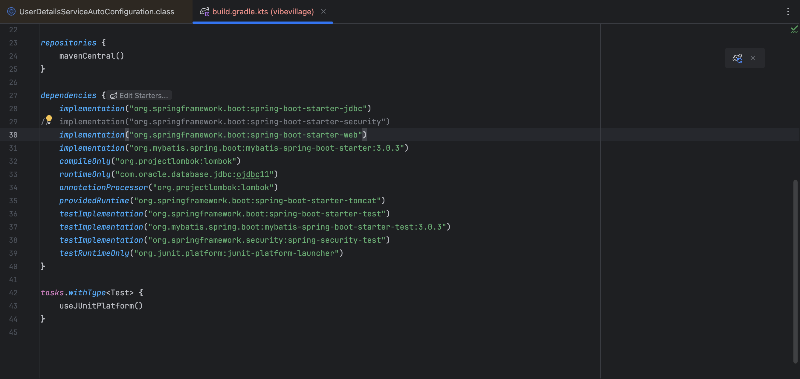
Task: Click testRuntimeOnly junit-platform-launcher line
Action: [202, 254]
